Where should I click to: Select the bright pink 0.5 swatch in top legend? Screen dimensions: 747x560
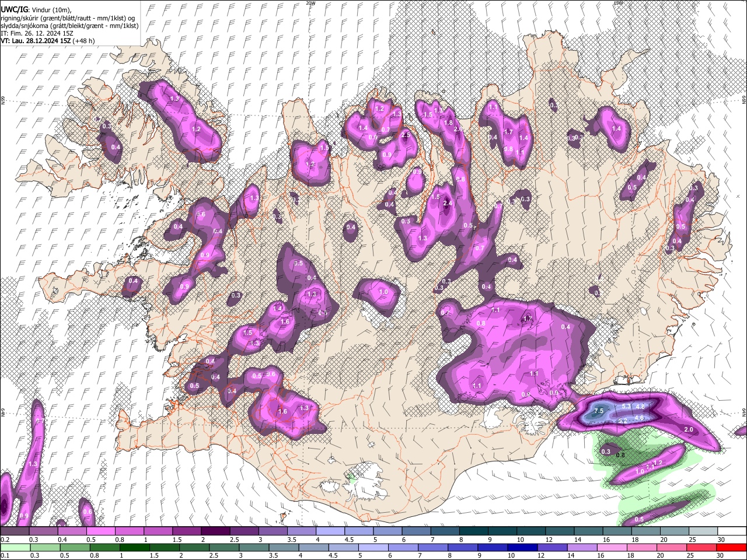100,531
